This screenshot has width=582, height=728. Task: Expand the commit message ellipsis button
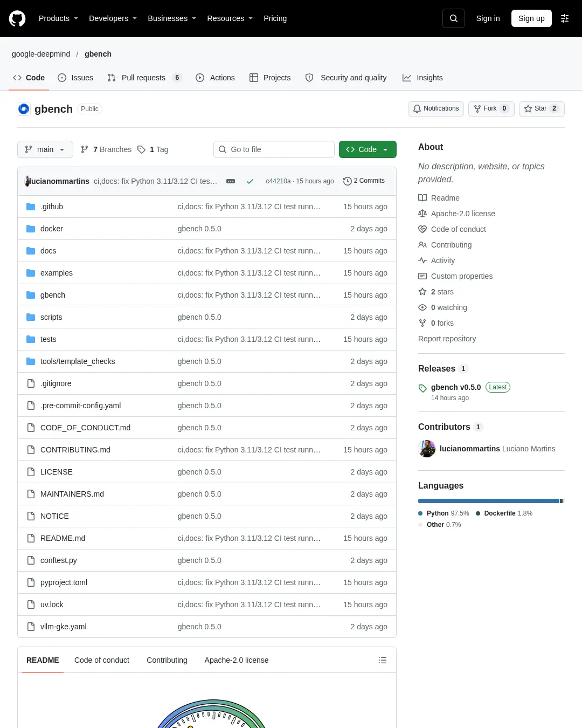tap(231, 181)
